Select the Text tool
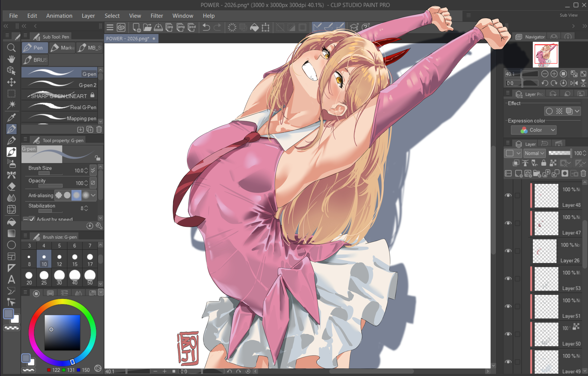588x376 pixels. pos(11,280)
